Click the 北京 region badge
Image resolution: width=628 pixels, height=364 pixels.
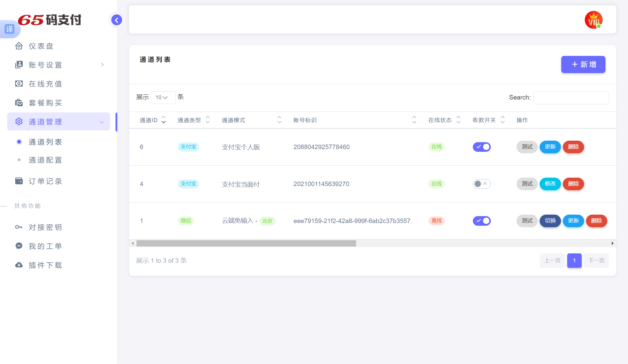(x=267, y=221)
